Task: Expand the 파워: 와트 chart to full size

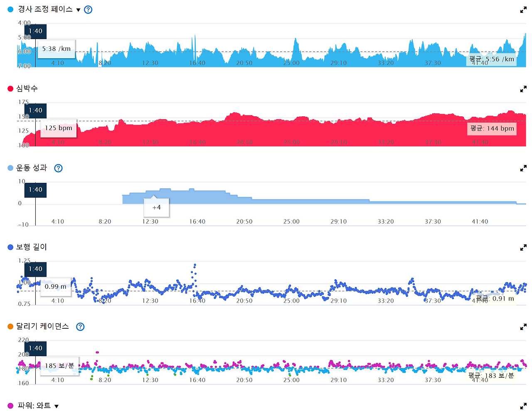Action: pyautogui.click(x=523, y=406)
